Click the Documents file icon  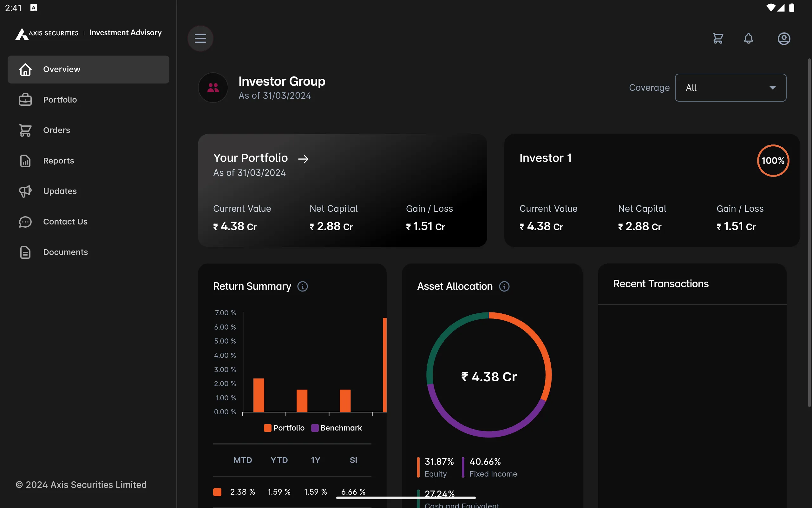coord(25,252)
